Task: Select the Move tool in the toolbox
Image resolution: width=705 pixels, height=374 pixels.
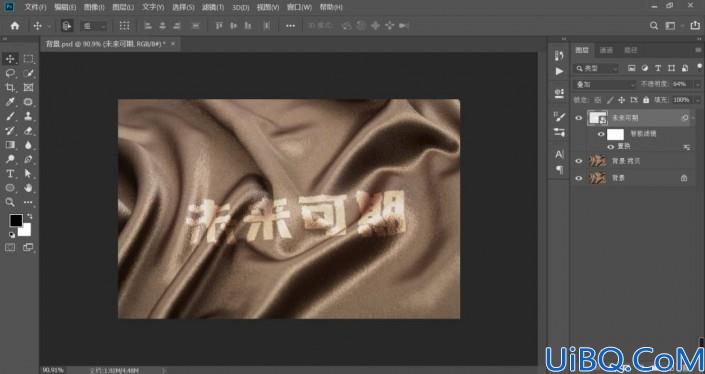Action: pyautogui.click(x=10, y=59)
